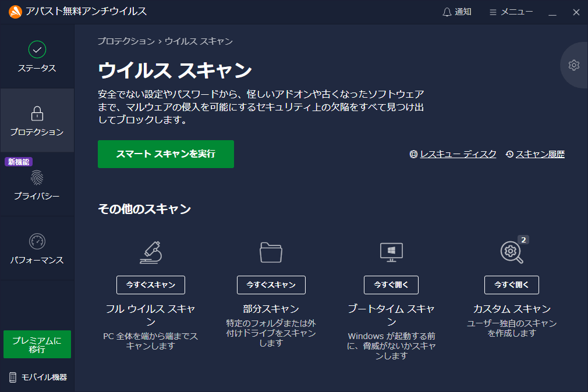The width and height of the screenshot is (588, 392).
Task: Click the ユーザー独自のスキャンを作成します description
Action: tap(512, 328)
